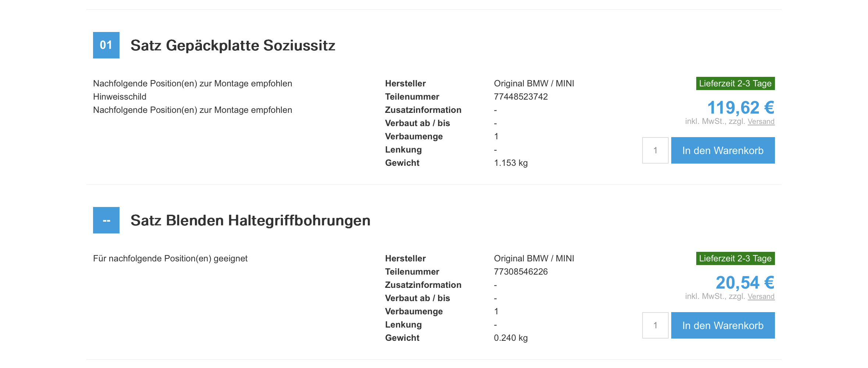Click the blue 01 position badge
868x368 pixels.
[x=106, y=45]
